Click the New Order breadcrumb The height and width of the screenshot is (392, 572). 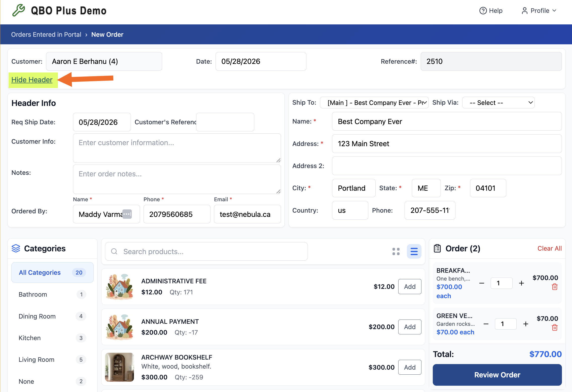click(107, 34)
